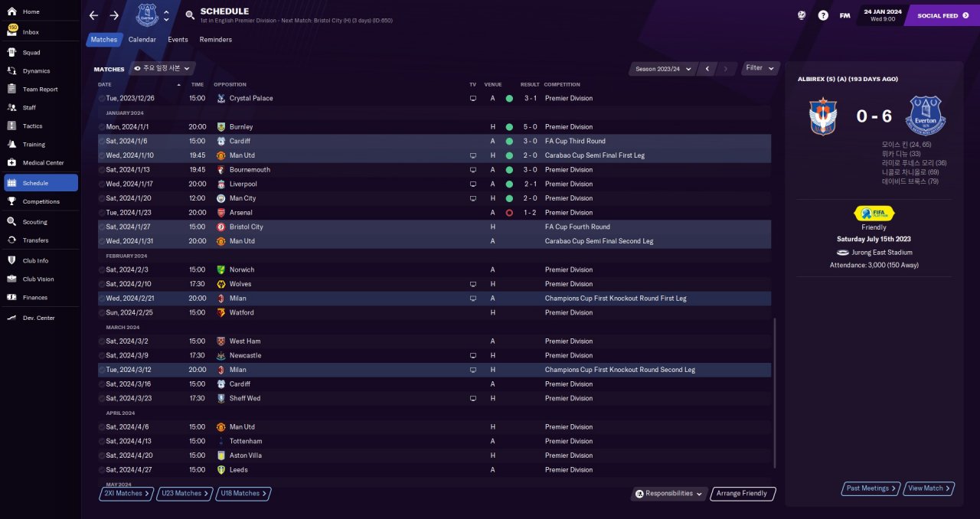
Task: Open the Competitions section
Action: [x=41, y=201]
